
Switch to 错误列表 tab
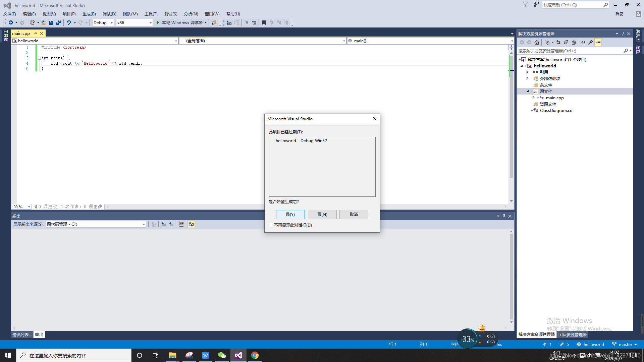tap(22, 335)
